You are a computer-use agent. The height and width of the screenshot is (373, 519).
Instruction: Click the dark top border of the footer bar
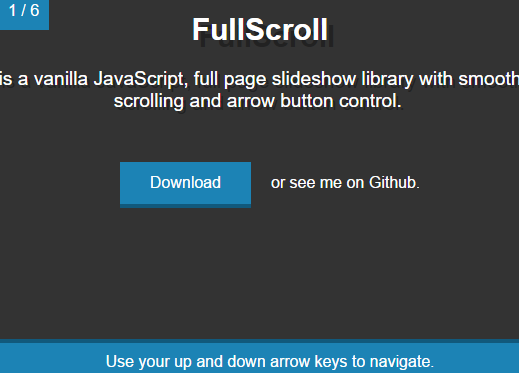pos(259,341)
